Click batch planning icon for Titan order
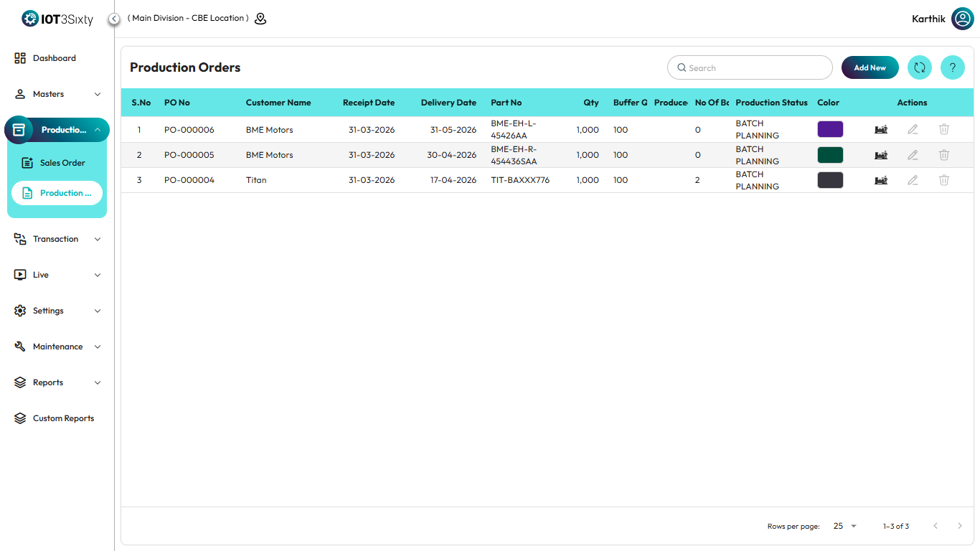 (880, 180)
